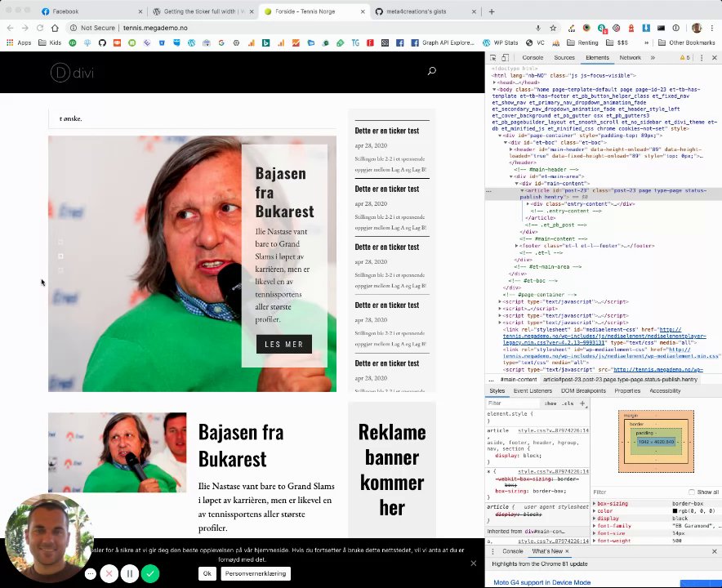Expand the head element in DOM tree
The width and height of the screenshot is (722, 588).
click(494, 82)
